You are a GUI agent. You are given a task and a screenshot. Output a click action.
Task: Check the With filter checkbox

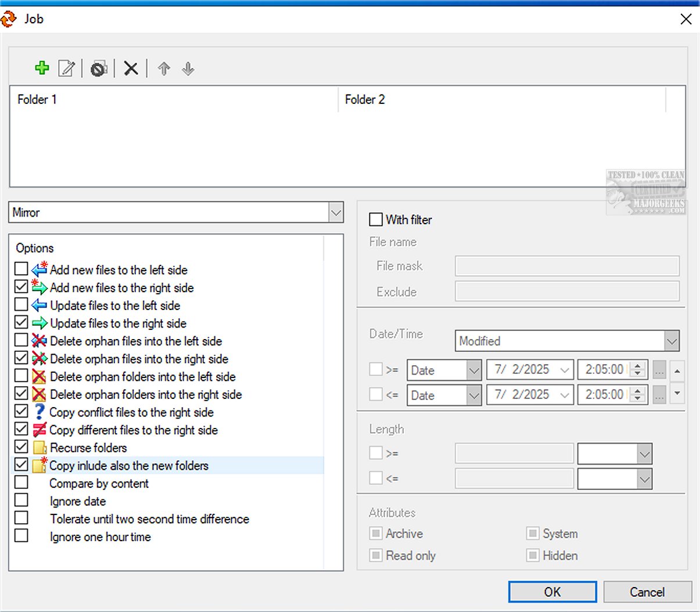point(376,219)
